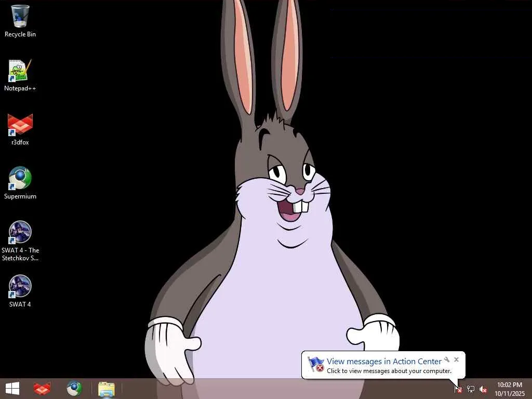Launch Supermium from the taskbar
532x399 pixels.
[x=74, y=389]
